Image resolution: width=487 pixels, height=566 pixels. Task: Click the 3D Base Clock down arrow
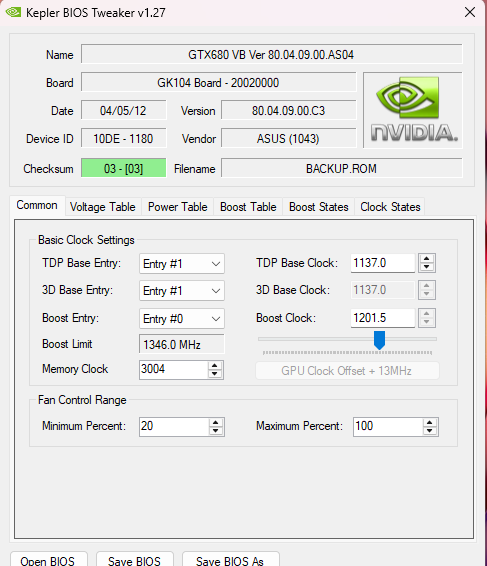[x=427, y=294]
